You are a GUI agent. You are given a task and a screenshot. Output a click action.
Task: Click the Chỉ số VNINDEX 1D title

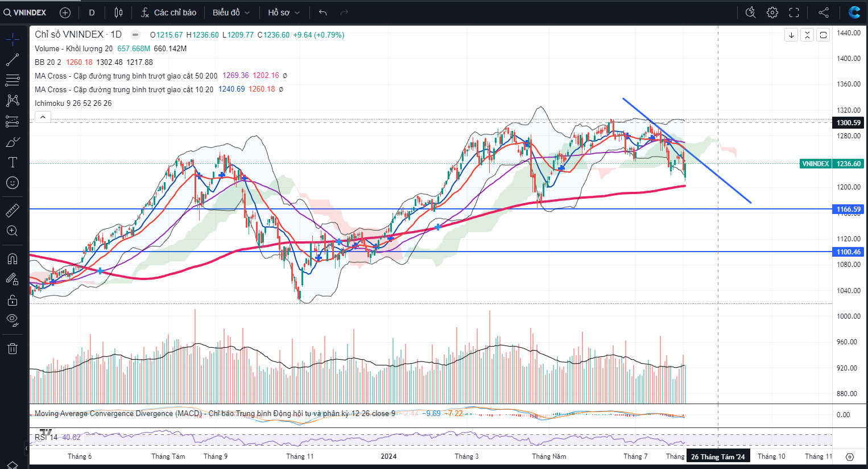78,35
